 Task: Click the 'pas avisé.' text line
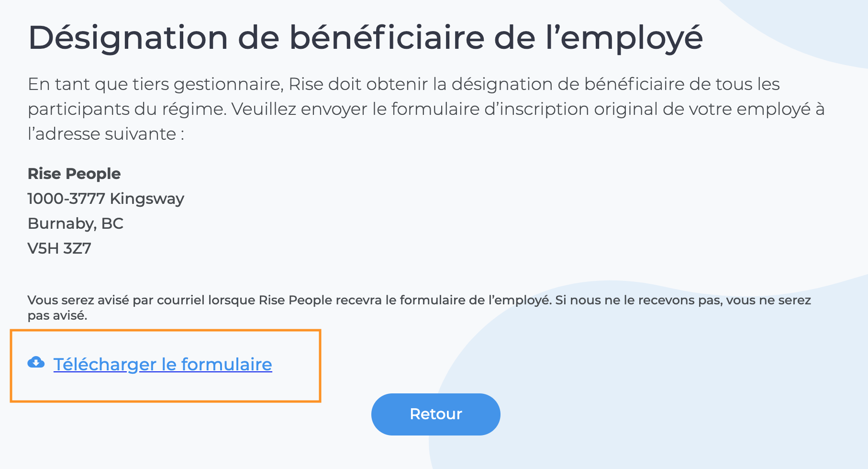(57, 316)
